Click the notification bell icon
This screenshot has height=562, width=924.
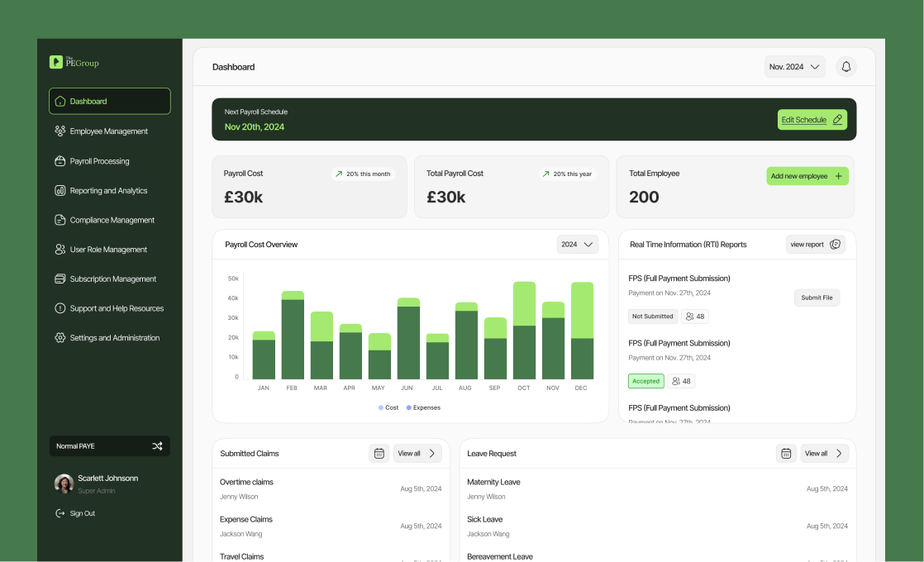[845, 66]
